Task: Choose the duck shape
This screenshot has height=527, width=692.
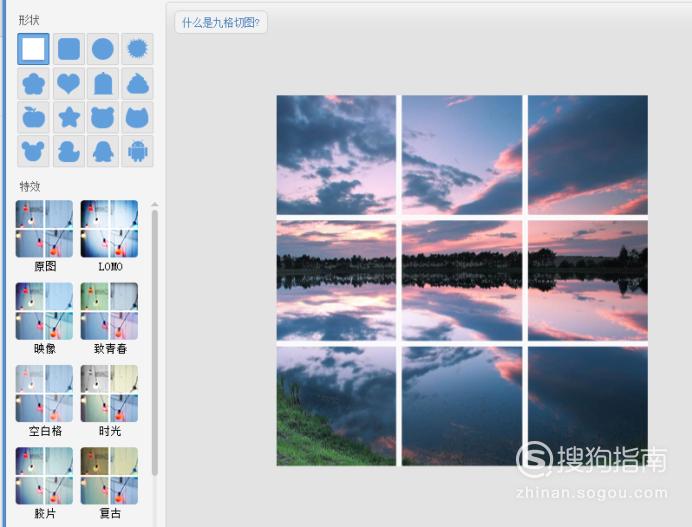Action: [69, 151]
